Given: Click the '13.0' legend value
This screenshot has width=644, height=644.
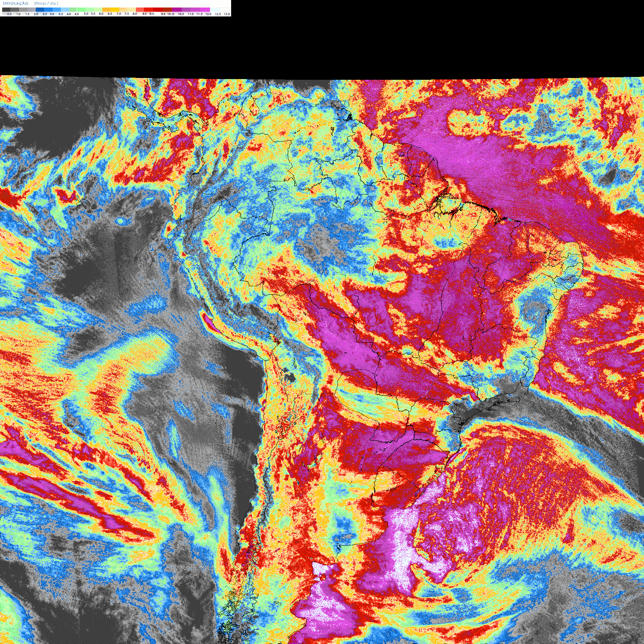Looking at the screenshot, I should 227,14.
